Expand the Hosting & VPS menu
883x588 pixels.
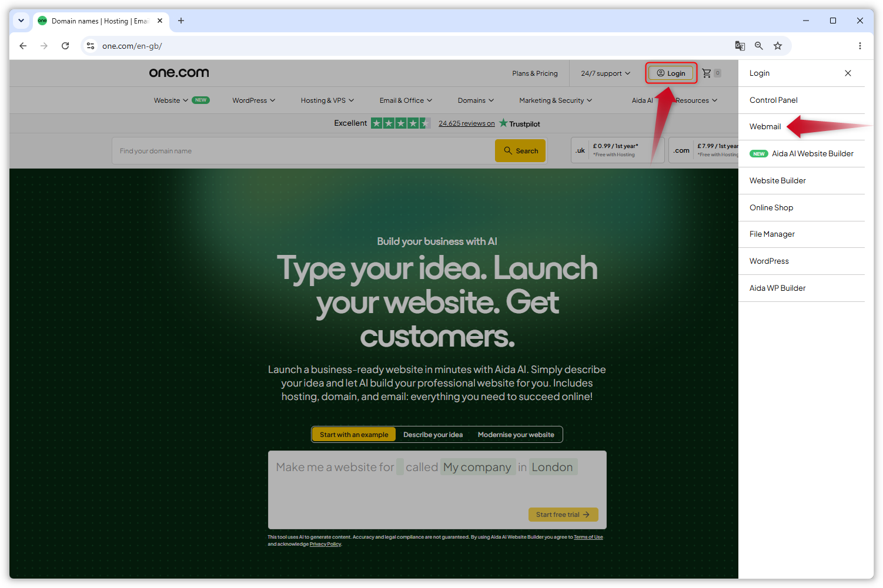click(327, 100)
